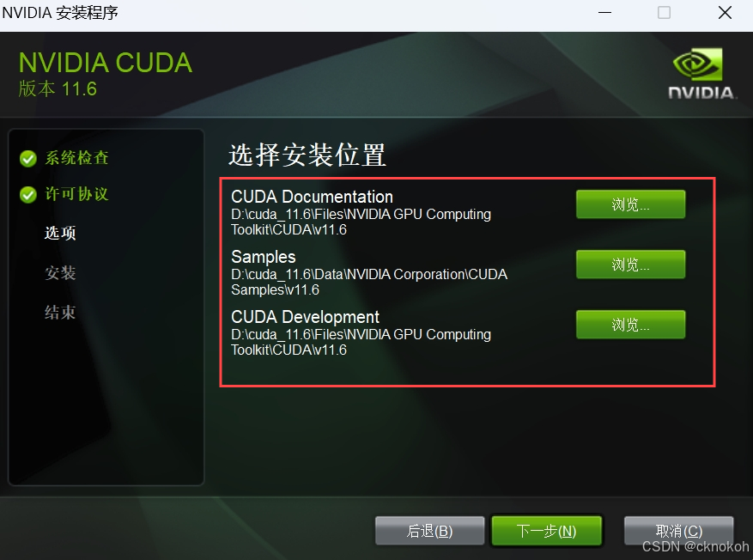Click the 选择安装位置 heading
Screen dimensions: 753x560
coord(307,155)
